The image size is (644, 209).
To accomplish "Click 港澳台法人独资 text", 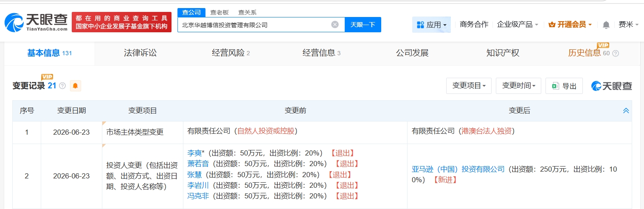I will pos(487,131).
